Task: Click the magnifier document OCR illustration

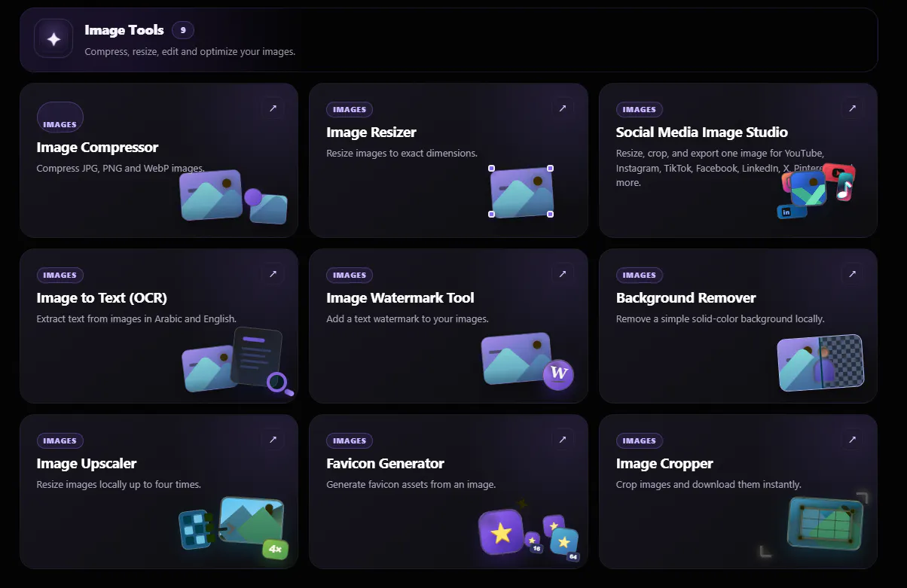Action: pyautogui.click(x=238, y=362)
